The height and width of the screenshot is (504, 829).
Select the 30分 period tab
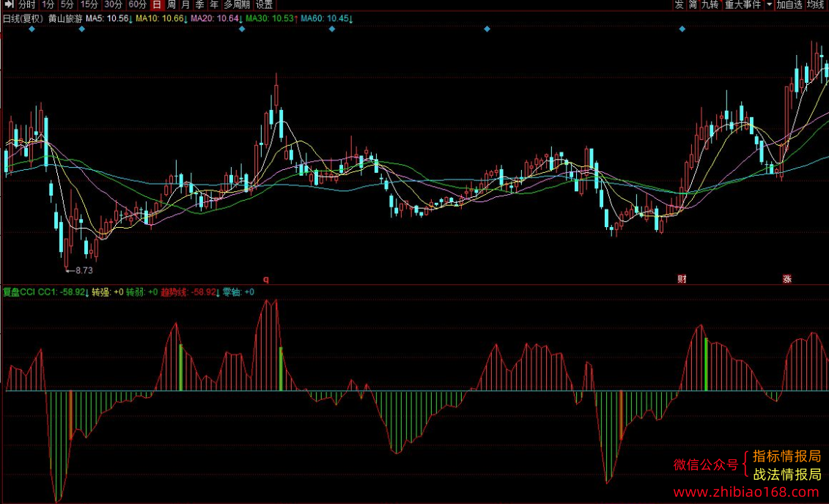[113, 4]
